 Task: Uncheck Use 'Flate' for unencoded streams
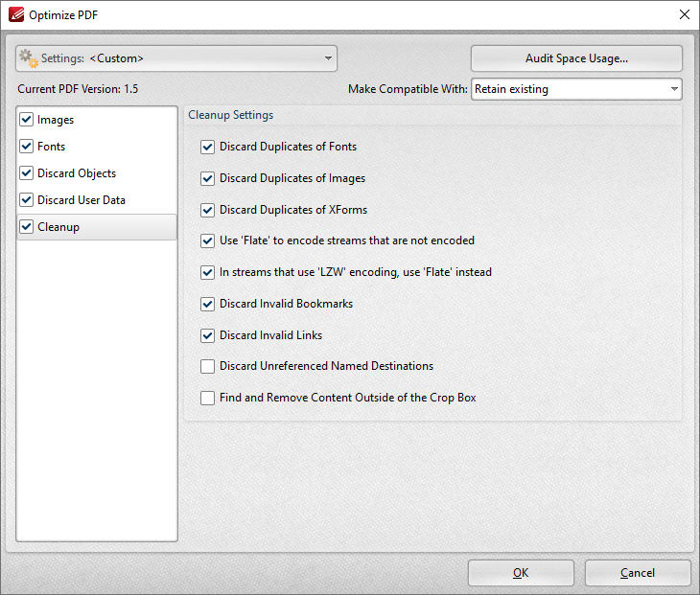207,241
